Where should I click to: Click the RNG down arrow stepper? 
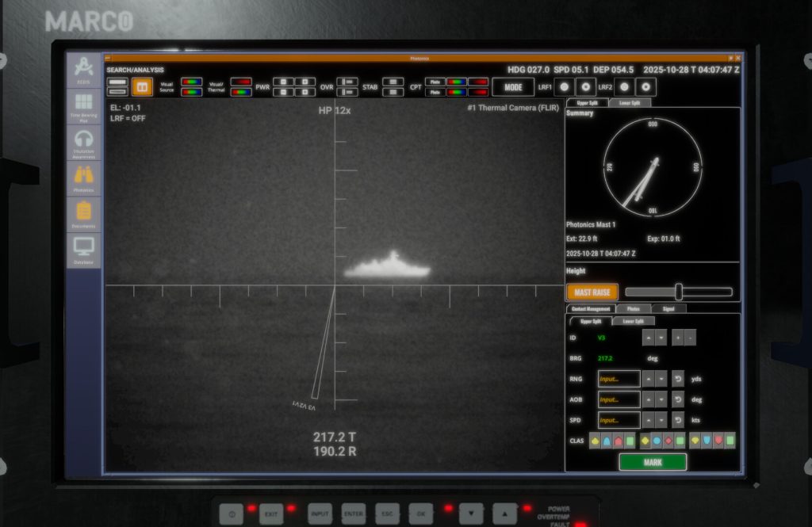pyautogui.click(x=661, y=379)
